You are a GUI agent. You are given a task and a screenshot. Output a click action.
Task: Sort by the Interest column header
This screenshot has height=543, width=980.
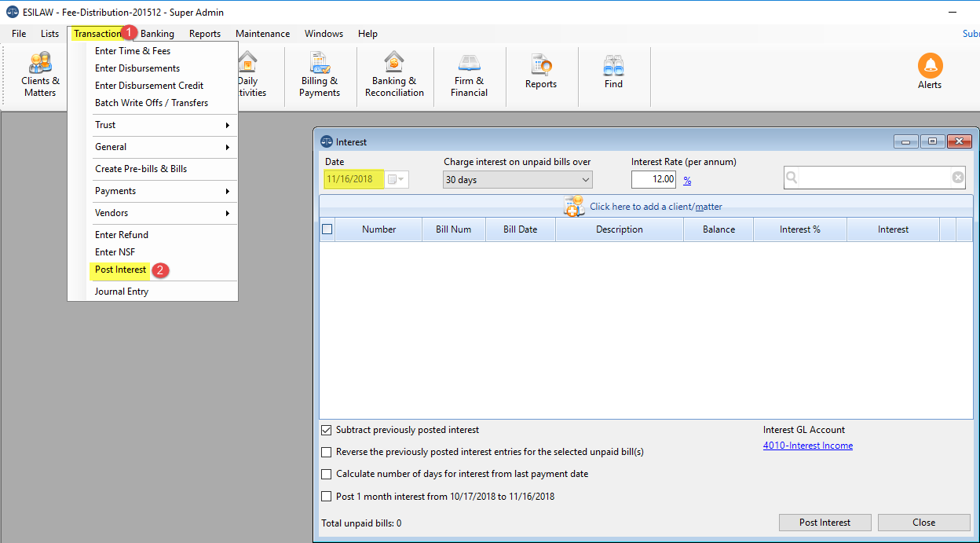pyautogui.click(x=893, y=229)
